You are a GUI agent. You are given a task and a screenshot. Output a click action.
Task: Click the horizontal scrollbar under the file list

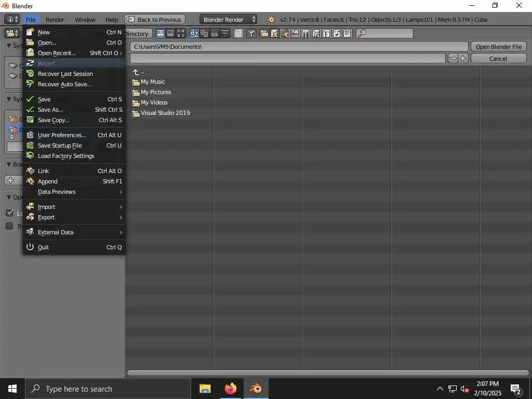pos(328,373)
